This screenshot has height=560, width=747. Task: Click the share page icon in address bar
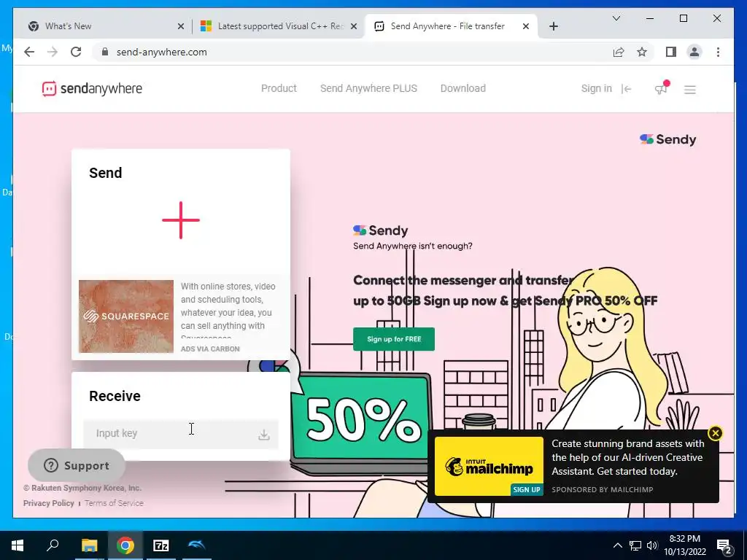pos(619,52)
